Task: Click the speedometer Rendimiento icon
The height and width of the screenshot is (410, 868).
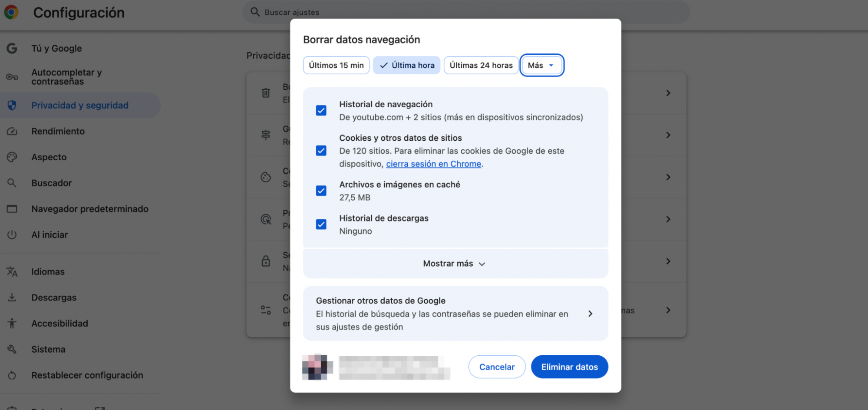Action: click(x=12, y=131)
